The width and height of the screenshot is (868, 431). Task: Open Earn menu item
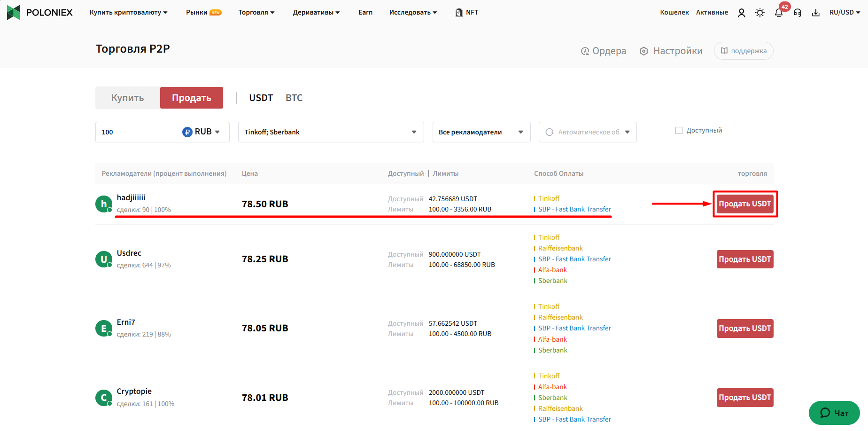click(365, 12)
